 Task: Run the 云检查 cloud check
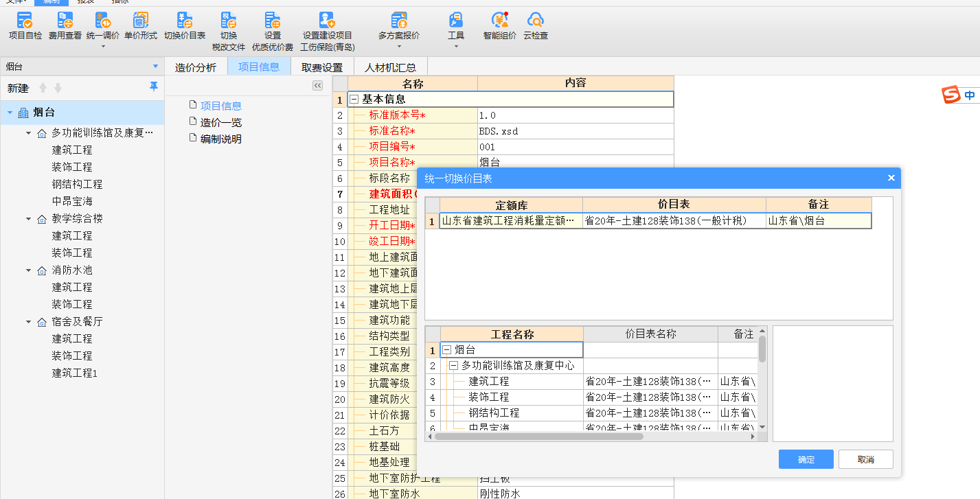click(x=536, y=26)
